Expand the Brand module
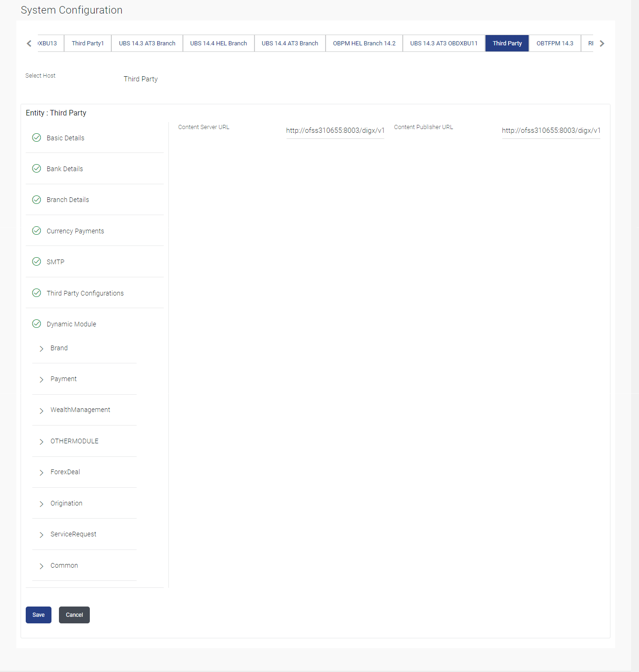 click(41, 348)
